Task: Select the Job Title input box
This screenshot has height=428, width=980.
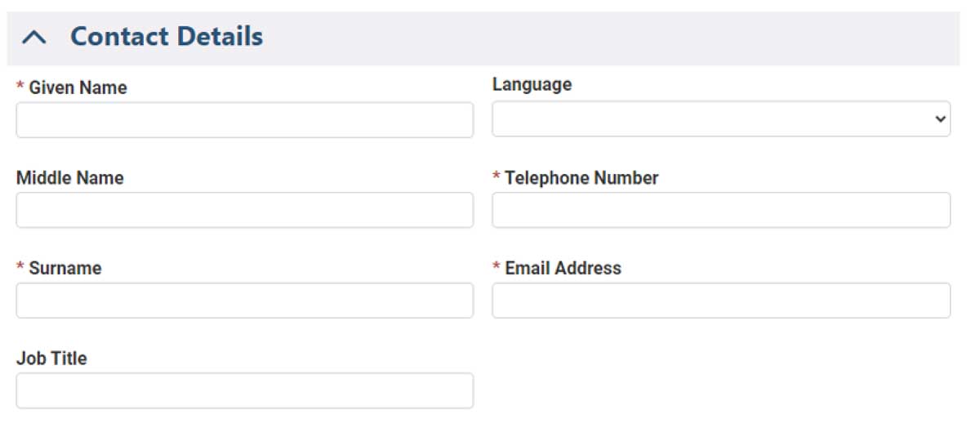Action: pyautogui.click(x=245, y=390)
